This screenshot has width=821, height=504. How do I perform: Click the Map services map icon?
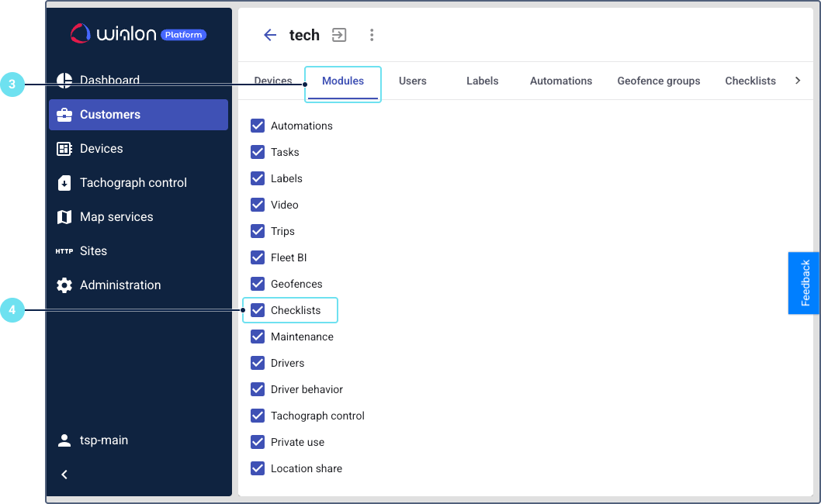[x=64, y=217]
